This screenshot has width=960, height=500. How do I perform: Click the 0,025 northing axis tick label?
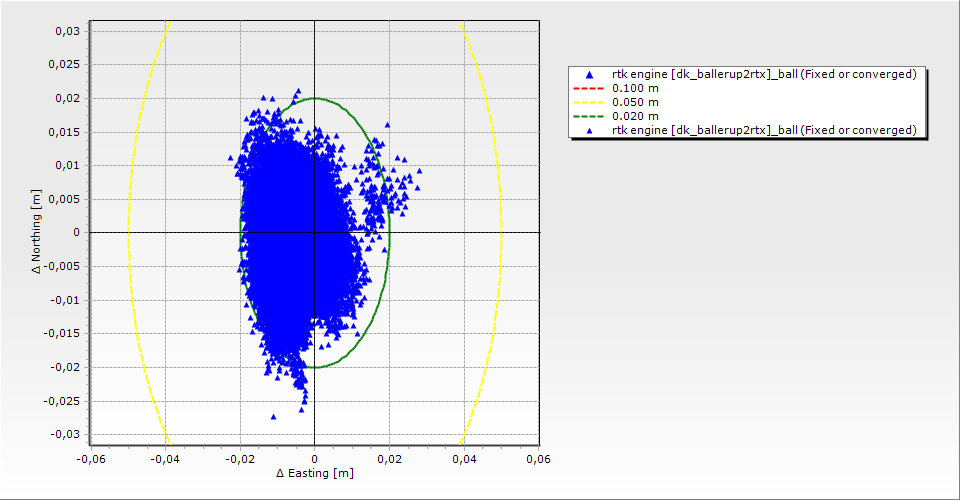[64, 64]
